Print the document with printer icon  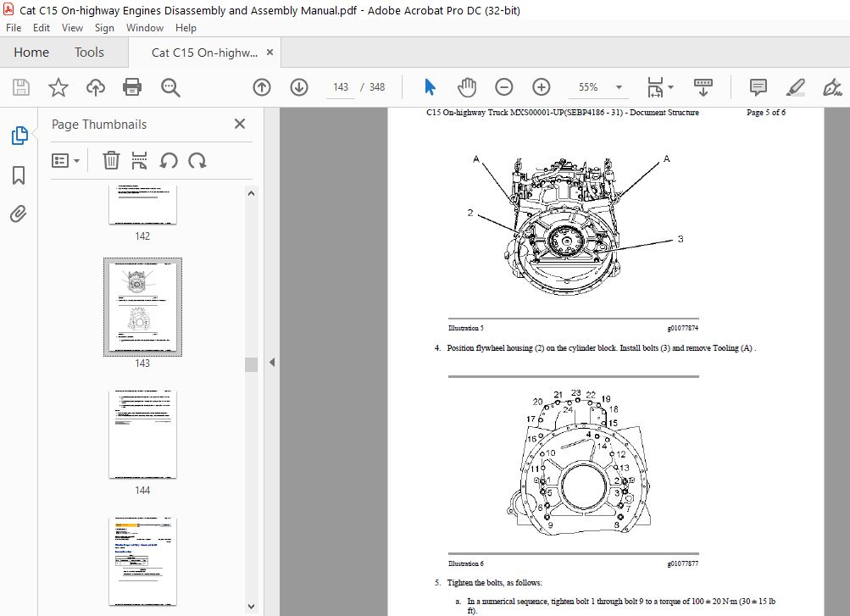[132, 87]
